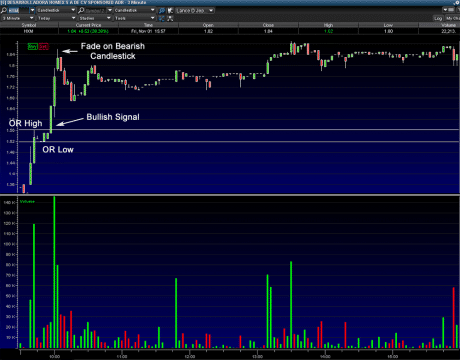460x360 pixels.
Task: Click the My Charts button
Action: point(452,18)
